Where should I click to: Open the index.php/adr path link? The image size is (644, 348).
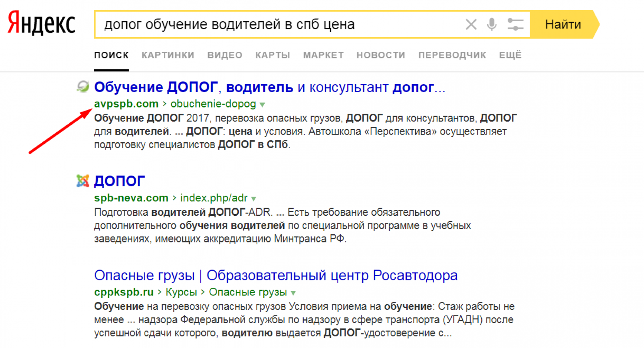pyautogui.click(x=214, y=198)
